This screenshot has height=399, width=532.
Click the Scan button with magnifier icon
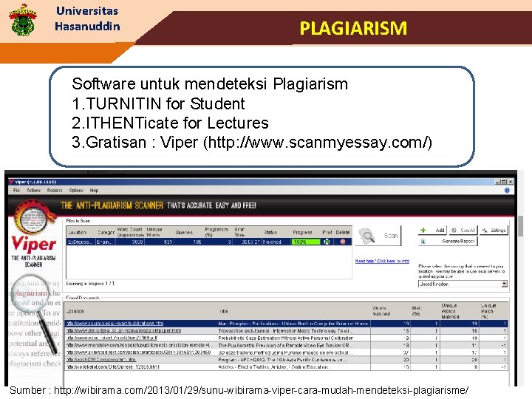(x=379, y=236)
